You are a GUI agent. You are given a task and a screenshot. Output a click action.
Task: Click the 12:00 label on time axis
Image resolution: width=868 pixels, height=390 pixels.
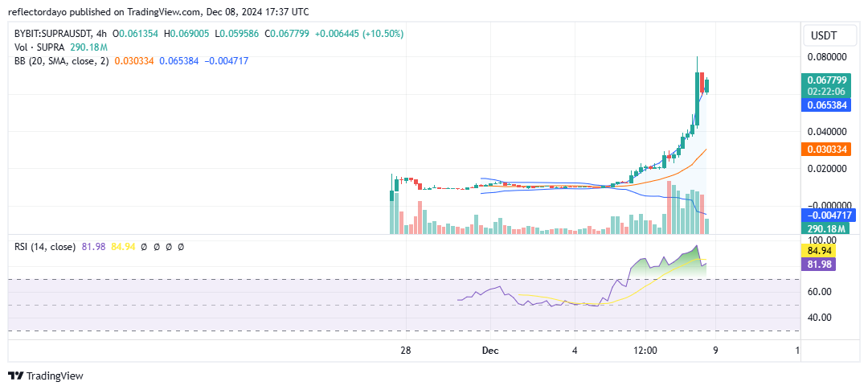pos(645,351)
